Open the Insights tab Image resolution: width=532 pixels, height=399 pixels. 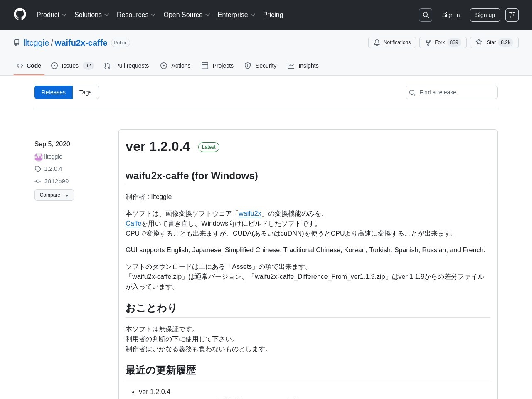(x=303, y=66)
